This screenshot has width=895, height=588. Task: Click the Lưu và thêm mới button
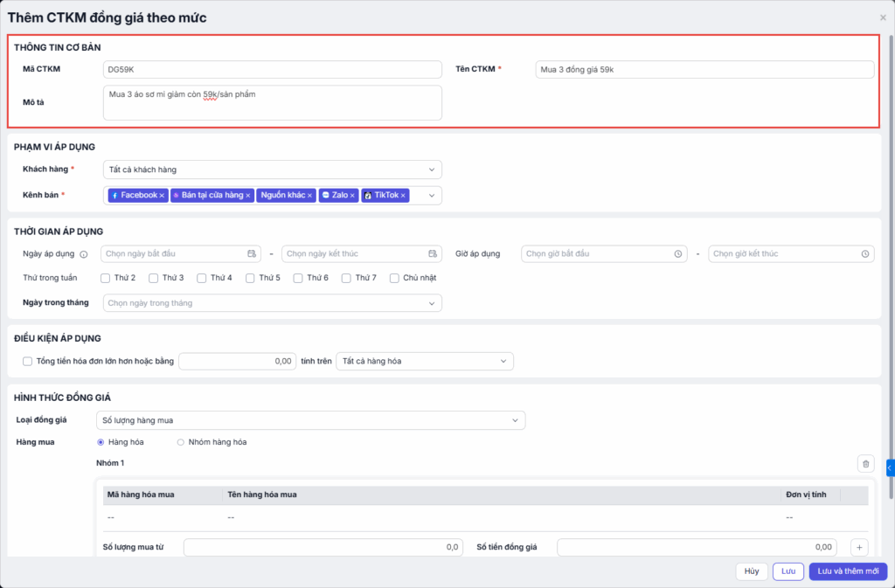848,571
